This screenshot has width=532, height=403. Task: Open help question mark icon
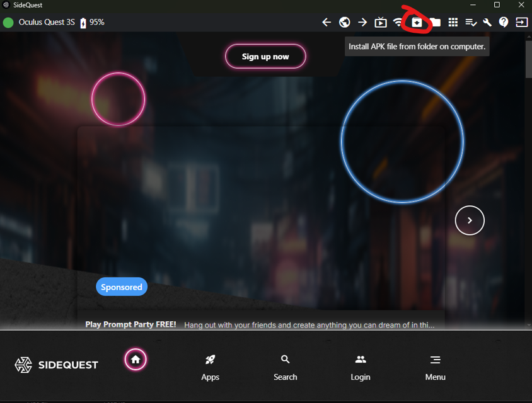pyautogui.click(x=504, y=23)
